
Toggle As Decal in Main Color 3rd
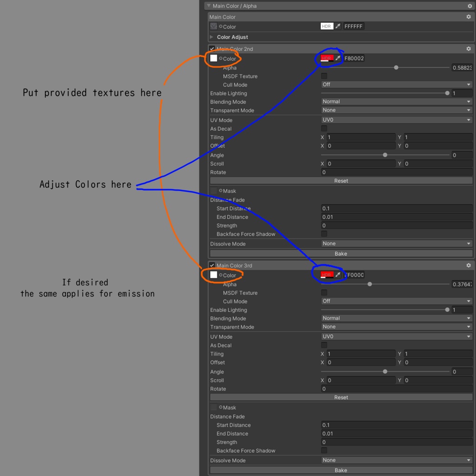(324, 345)
